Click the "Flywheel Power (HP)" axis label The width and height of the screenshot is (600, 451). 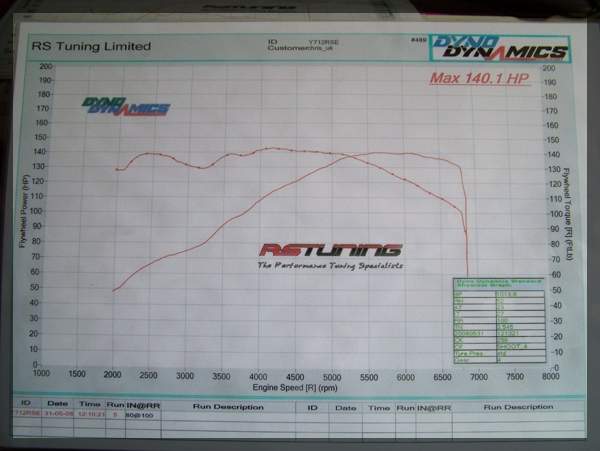(24, 212)
